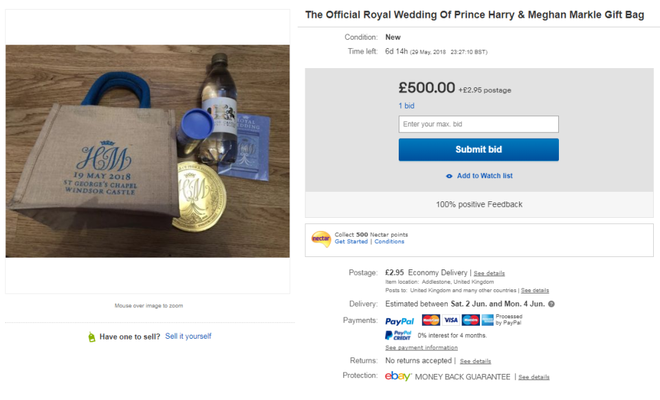
Task: Click the PayPal Credit logo
Action: coord(398,336)
